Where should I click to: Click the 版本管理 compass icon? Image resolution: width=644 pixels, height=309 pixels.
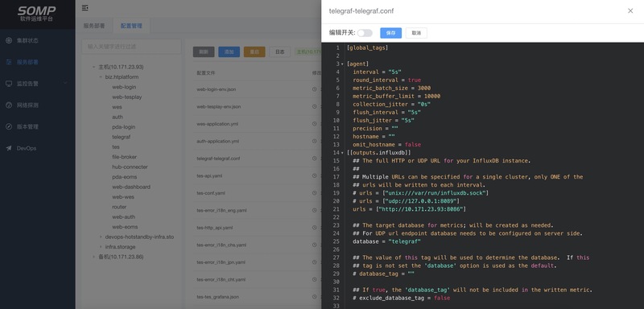click(9, 127)
